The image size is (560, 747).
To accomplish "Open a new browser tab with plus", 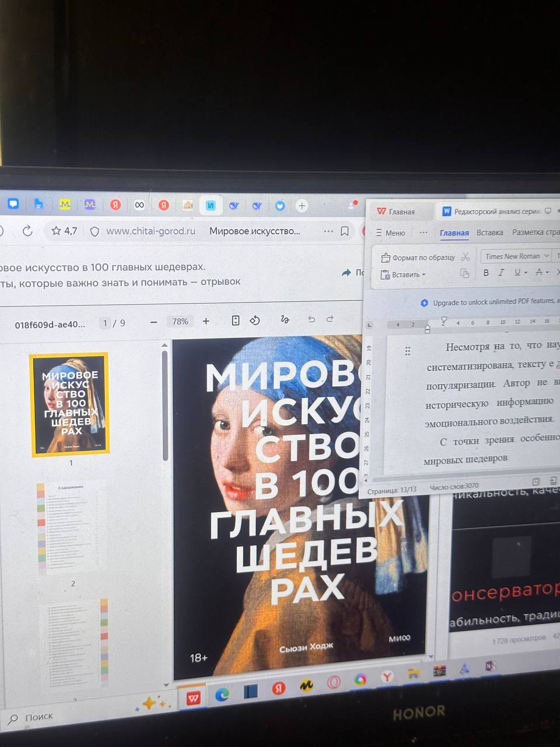I will (x=302, y=205).
